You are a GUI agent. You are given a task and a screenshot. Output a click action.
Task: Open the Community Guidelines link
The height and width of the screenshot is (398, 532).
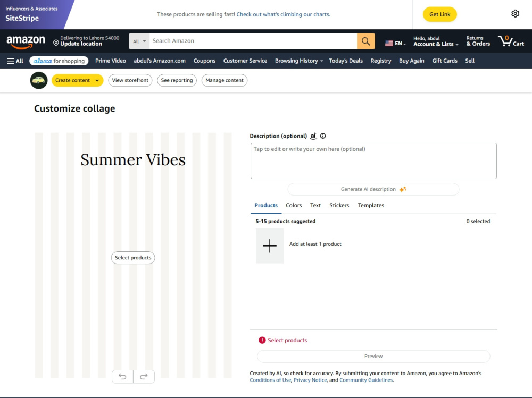click(366, 380)
